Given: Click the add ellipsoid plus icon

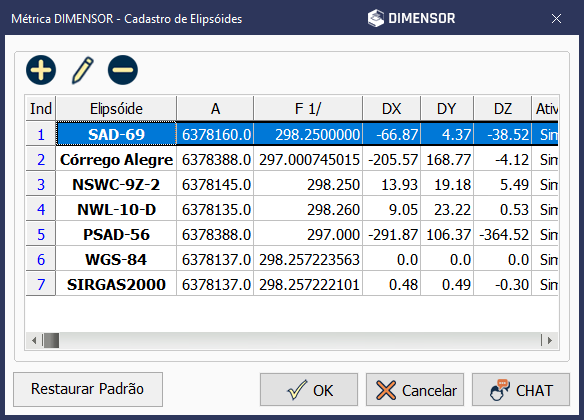Looking at the screenshot, I should [41, 70].
